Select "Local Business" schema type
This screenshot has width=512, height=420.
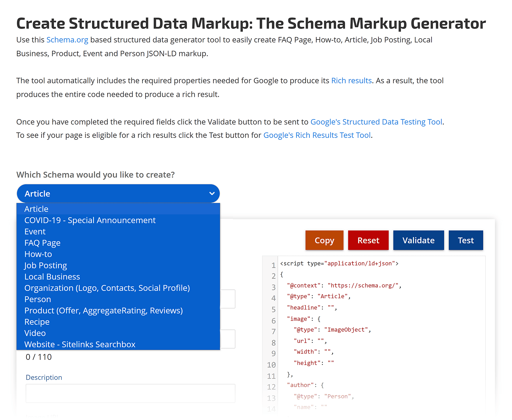point(52,276)
